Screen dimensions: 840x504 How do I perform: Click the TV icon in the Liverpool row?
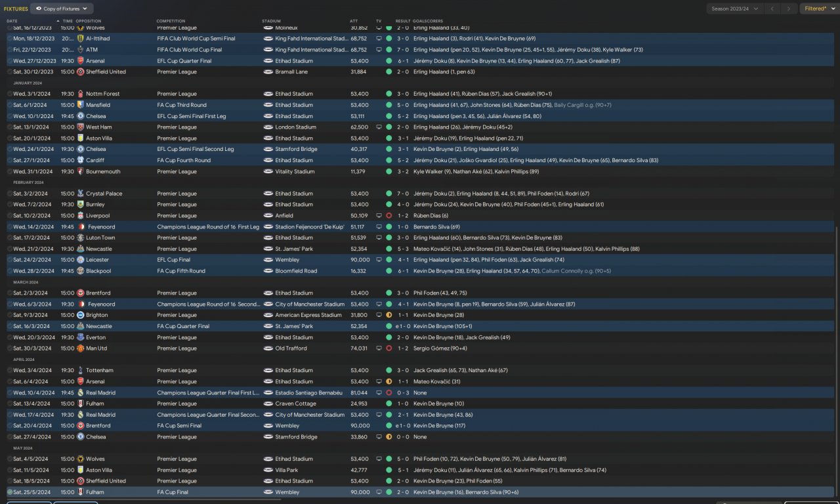coord(379,215)
